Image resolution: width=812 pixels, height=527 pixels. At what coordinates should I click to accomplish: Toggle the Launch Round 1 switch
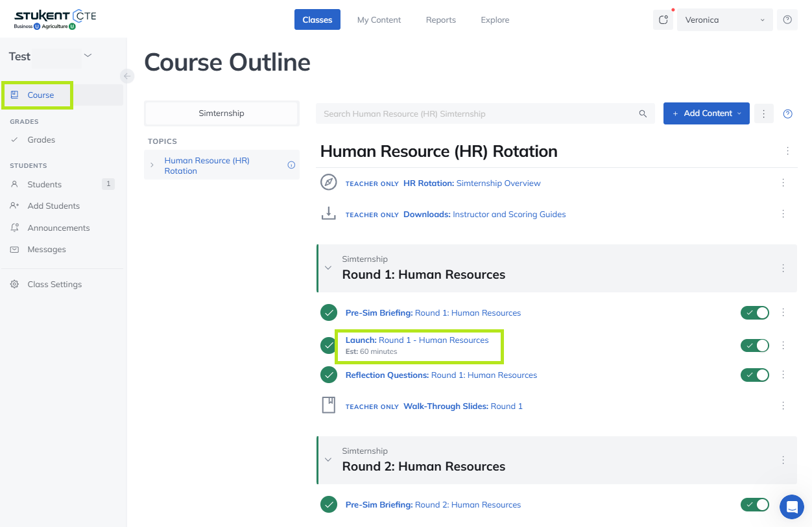754,345
